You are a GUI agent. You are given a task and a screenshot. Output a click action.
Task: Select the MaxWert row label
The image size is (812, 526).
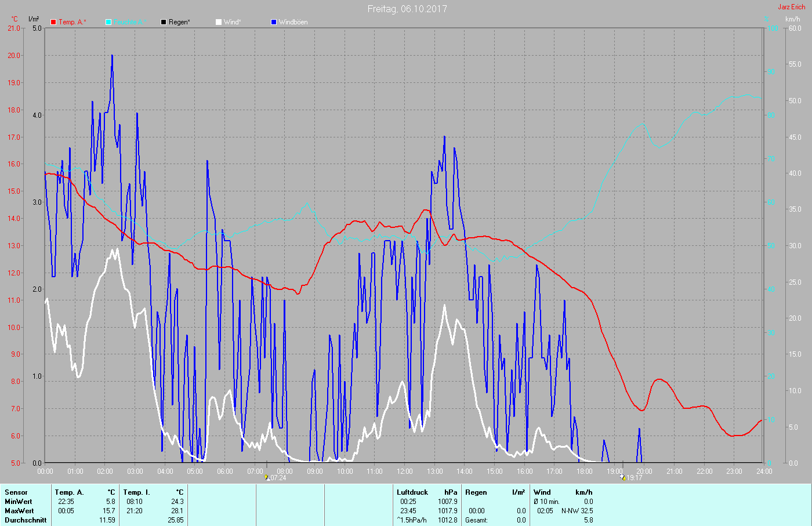19,511
